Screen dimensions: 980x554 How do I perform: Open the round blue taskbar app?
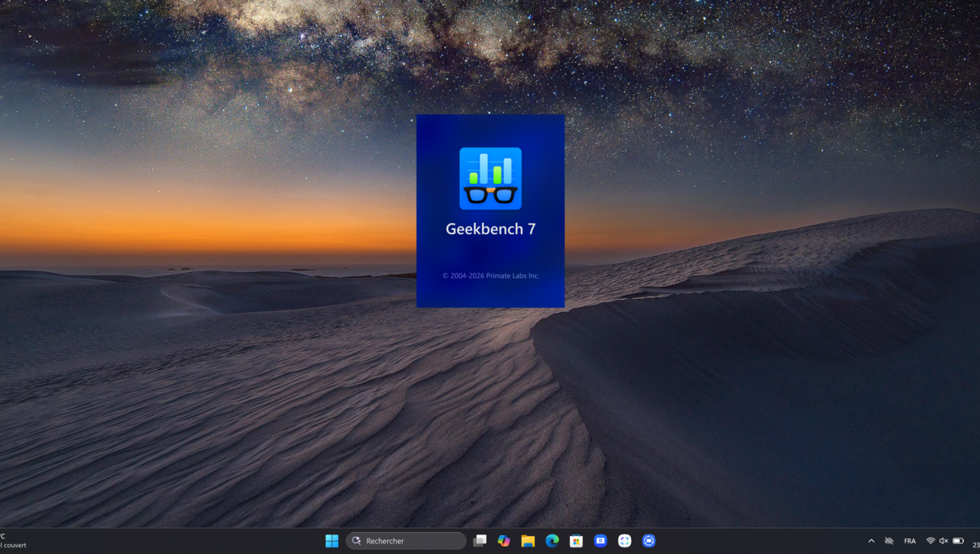click(x=649, y=541)
